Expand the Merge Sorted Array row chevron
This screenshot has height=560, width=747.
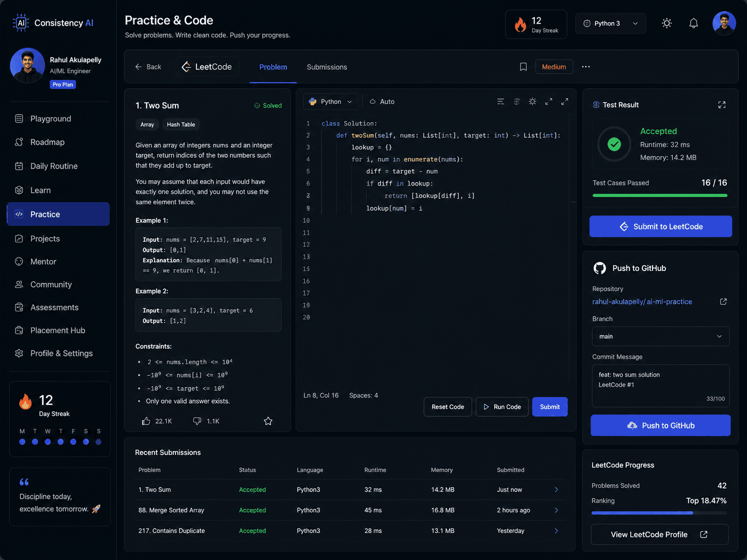pyautogui.click(x=556, y=510)
